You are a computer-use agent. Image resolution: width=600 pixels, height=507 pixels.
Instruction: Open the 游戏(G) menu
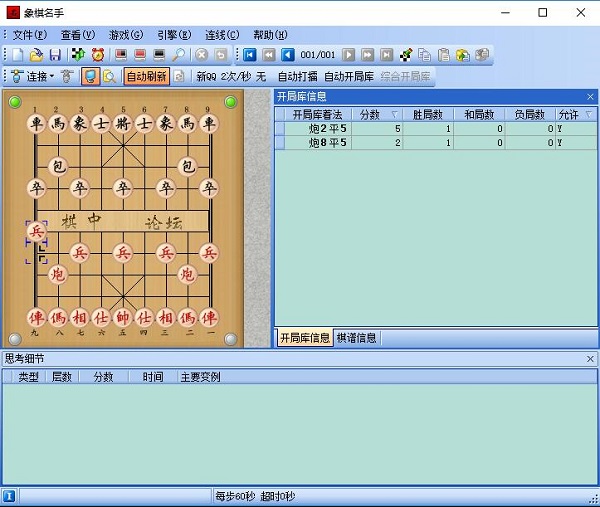click(x=126, y=35)
